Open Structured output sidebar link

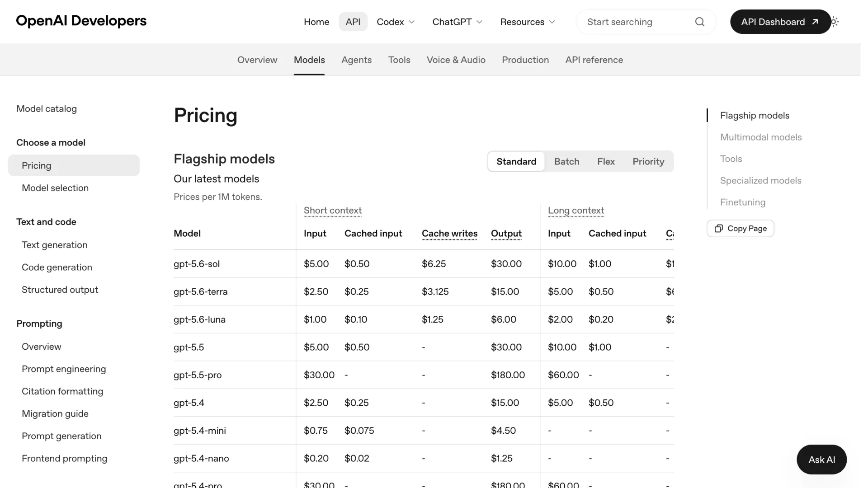pos(60,290)
